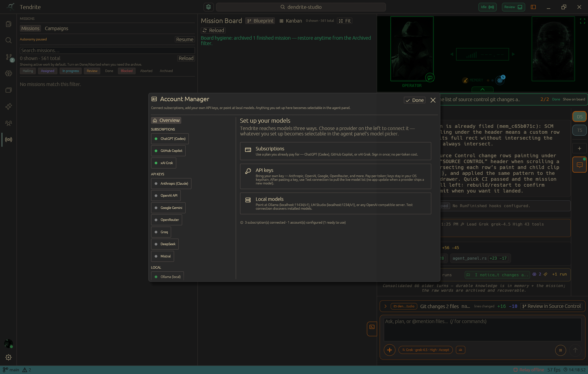588x374 pixels.
Task: Toggle the Blocked filter chip
Action: click(127, 71)
